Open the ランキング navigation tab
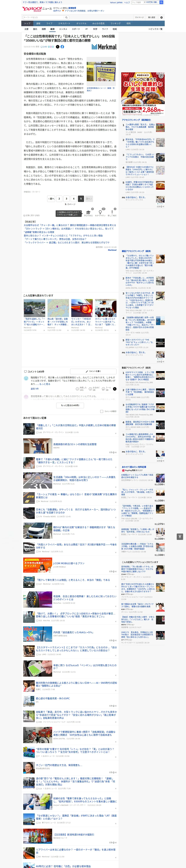 [x=115, y=24]
